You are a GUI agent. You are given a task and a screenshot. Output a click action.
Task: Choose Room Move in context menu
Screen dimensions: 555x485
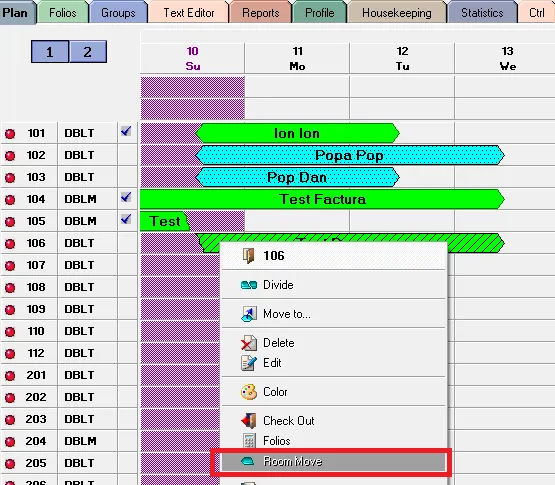pyautogui.click(x=333, y=462)
